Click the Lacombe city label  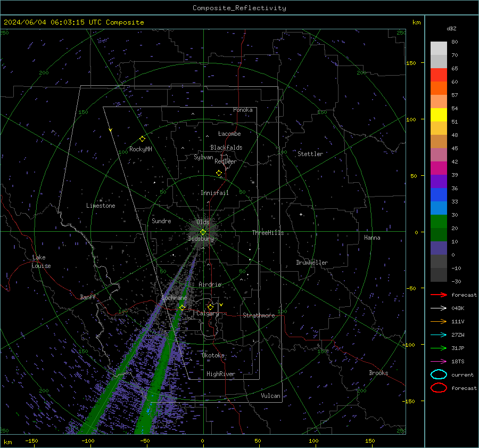[229, 134]
